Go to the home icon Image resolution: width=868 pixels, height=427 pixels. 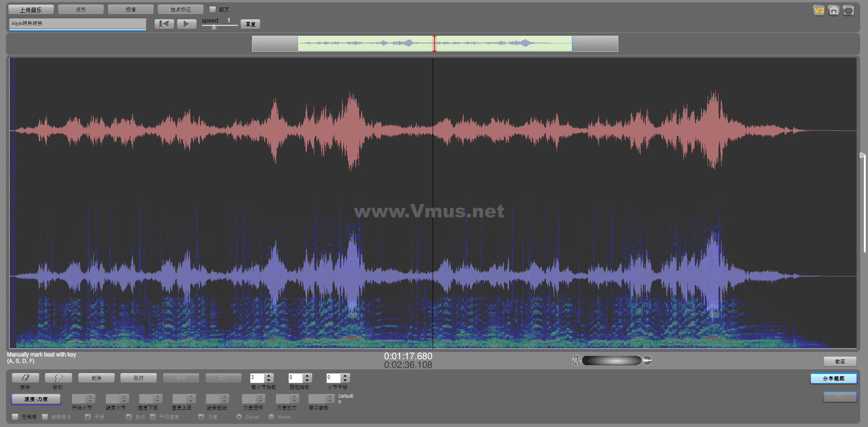tap(834, 10)
